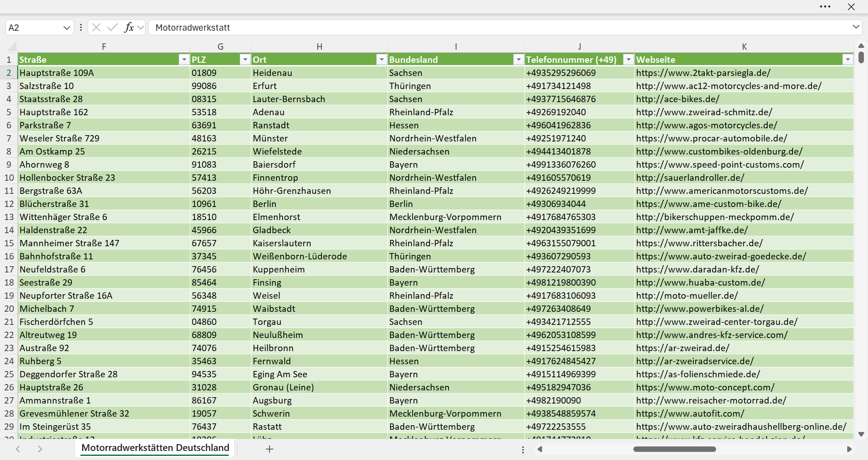Select the phone cell +4917684765303

[x=580, y=217]
